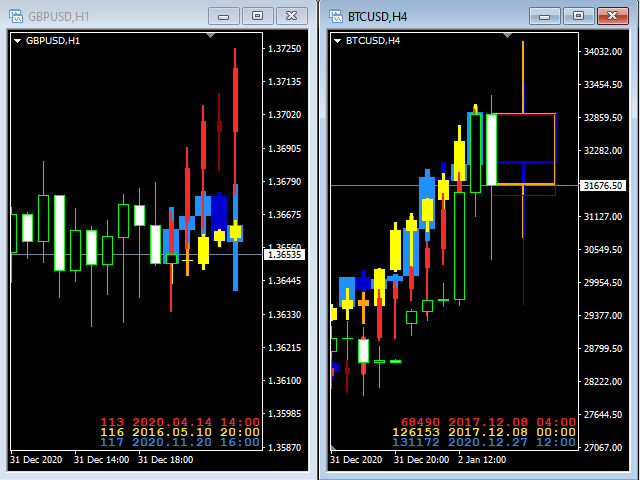Minimize the BTCUSD,H4 window
This screenshot has width=640, height=480.
pos(544,16)
